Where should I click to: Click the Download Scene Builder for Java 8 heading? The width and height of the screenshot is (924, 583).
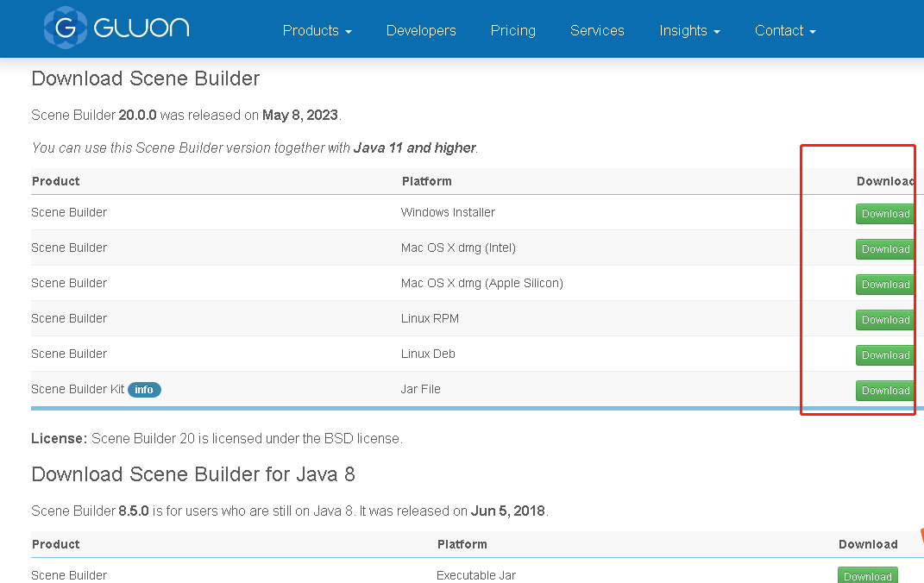point(193,474)
